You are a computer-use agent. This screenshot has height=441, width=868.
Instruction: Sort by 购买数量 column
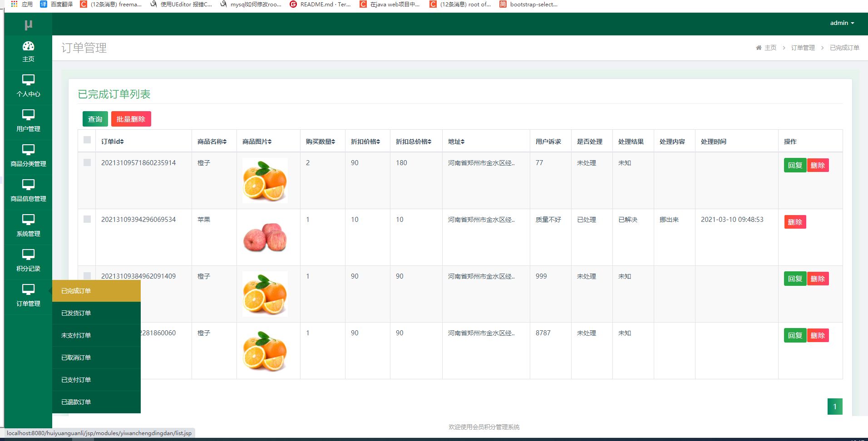tap(320, 142)
